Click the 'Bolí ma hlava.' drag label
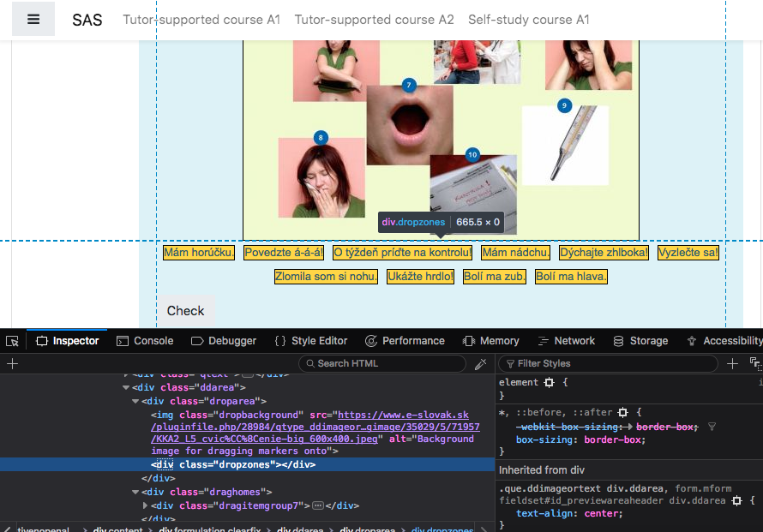This screenshot has width=763, height=532. [571, 276]
